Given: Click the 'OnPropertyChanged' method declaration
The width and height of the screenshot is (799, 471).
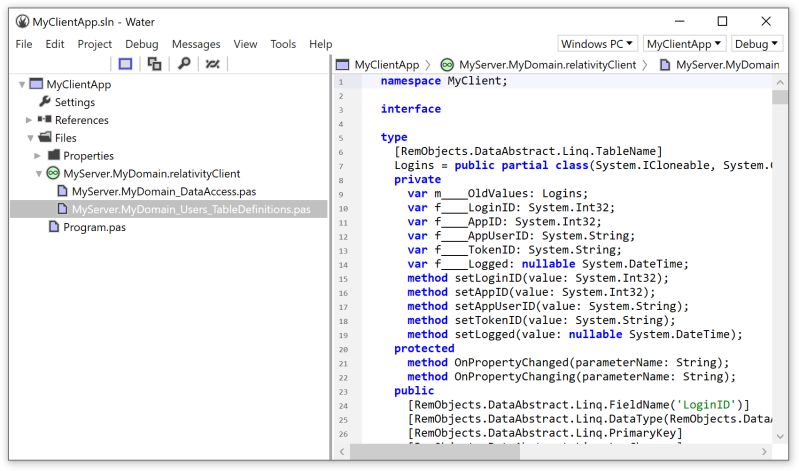Looking at the screenshot, I should (x=568, y=363).
